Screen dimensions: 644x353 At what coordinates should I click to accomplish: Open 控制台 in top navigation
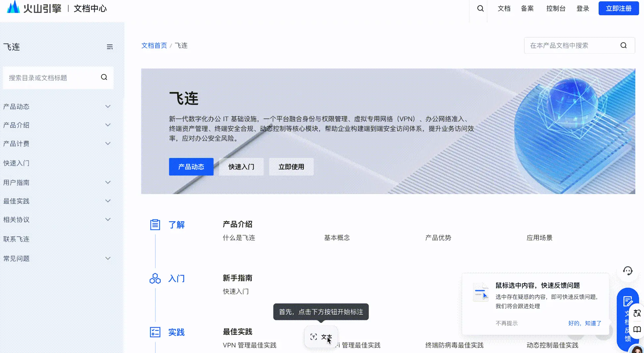tap(556, 9)
